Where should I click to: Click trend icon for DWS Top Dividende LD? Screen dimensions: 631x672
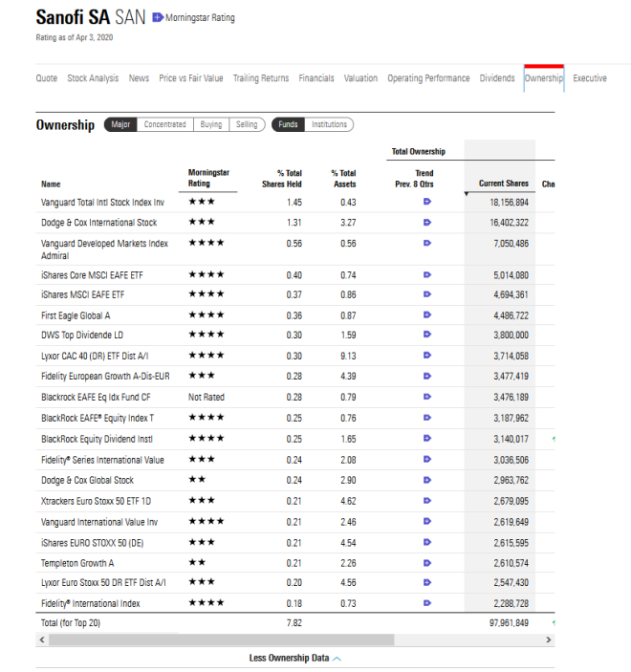(x=426, y=336)
